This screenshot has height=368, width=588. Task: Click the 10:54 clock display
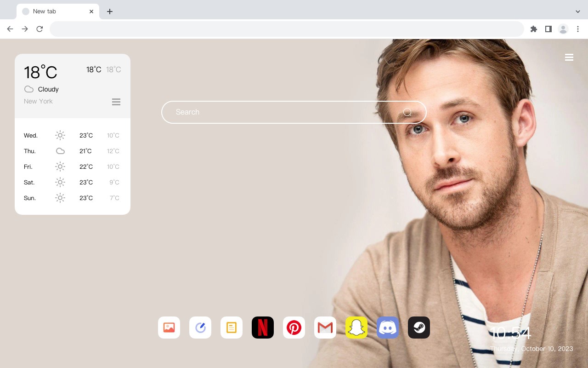511,333
